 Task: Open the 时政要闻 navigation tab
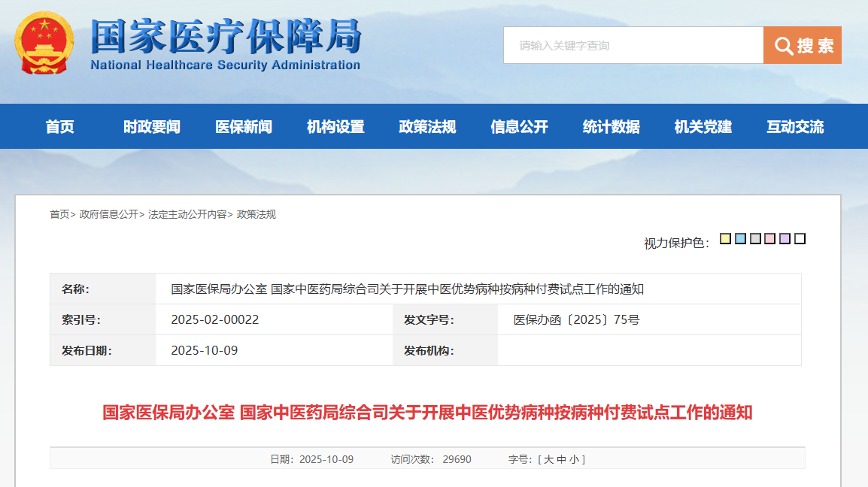tap(152, 127)
